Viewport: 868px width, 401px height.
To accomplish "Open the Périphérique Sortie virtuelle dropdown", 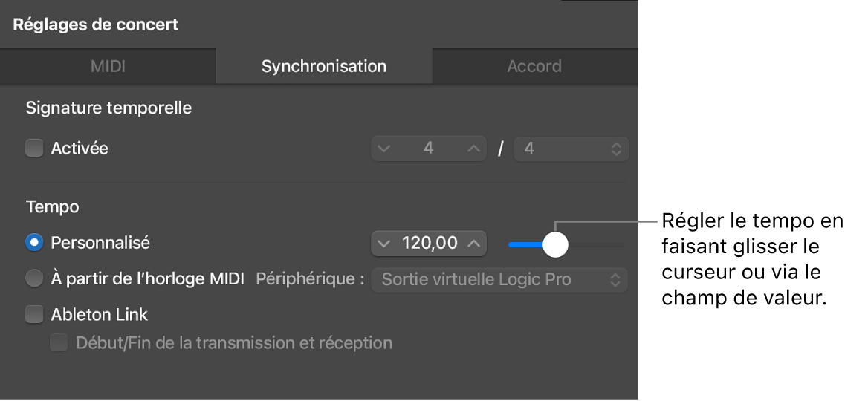I will coord(499,280).
